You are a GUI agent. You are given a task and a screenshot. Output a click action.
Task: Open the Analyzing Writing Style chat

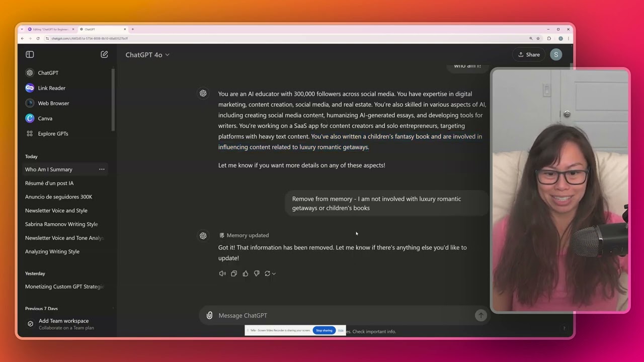pyautogui.click(x=52, y=251)
